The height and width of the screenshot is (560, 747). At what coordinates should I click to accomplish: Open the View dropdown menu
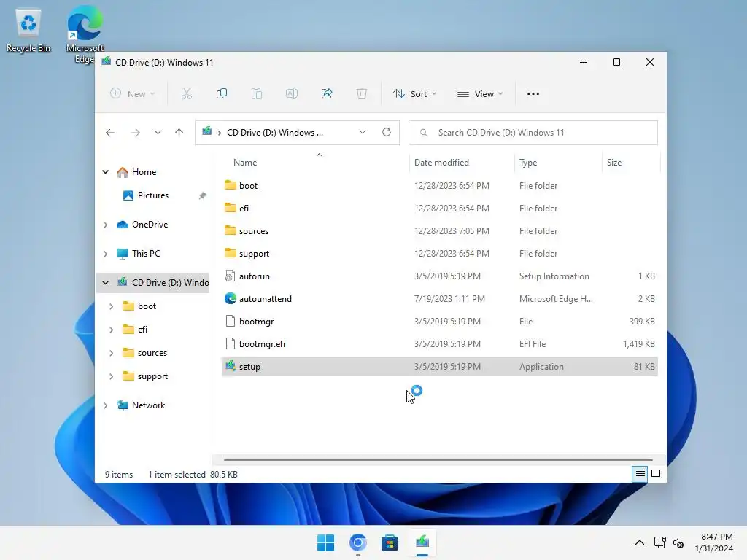pos(480,94)
